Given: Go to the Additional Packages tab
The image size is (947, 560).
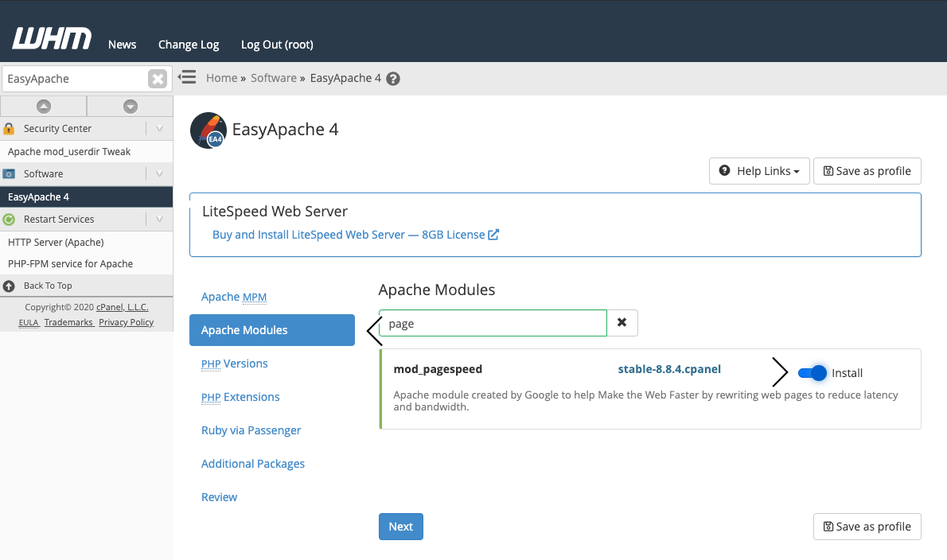Looking at the screenshot, I should [x=253, y=464].
